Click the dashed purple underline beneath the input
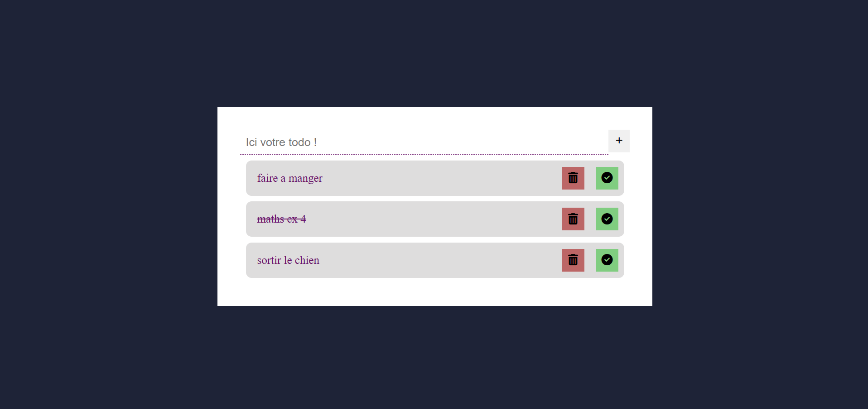The image size is (868, 409). coord(424,154)
